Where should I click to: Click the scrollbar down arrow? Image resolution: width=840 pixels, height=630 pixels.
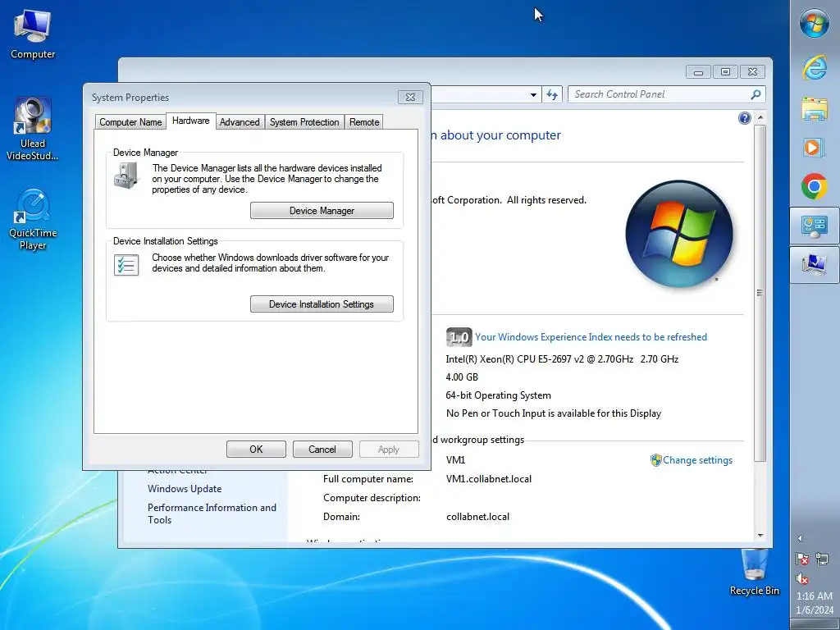760,535
